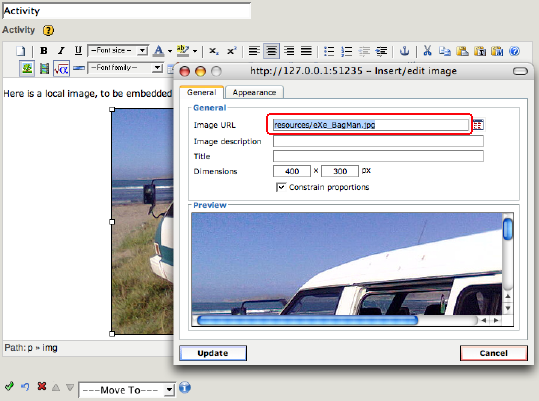
Task: Open the editor help icon
Action: click(x=515, y=51)
